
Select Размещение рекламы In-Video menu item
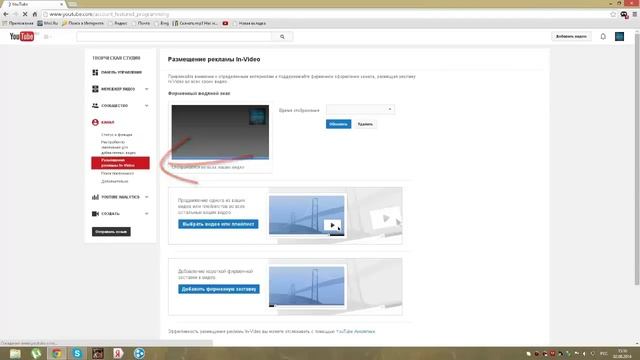pos(120,162)
